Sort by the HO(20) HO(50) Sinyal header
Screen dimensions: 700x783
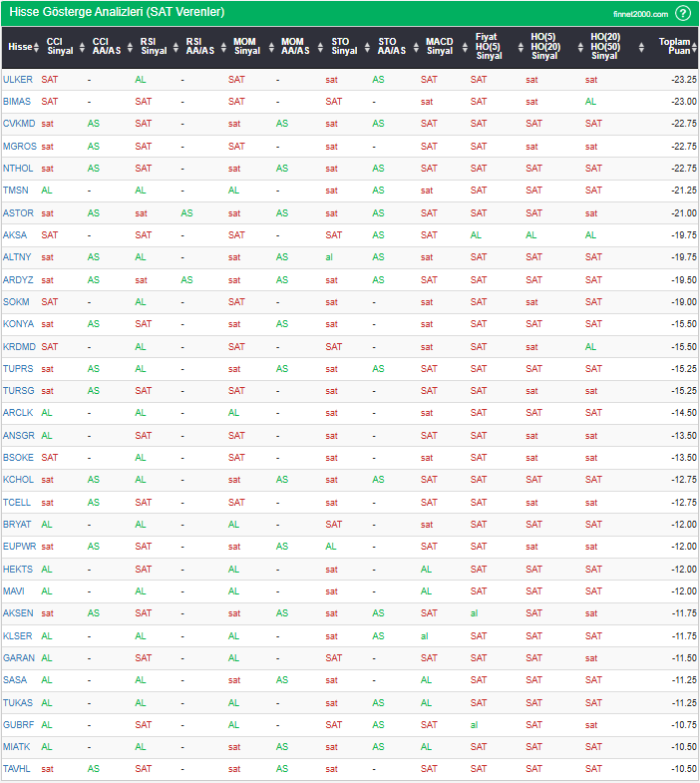605,46
